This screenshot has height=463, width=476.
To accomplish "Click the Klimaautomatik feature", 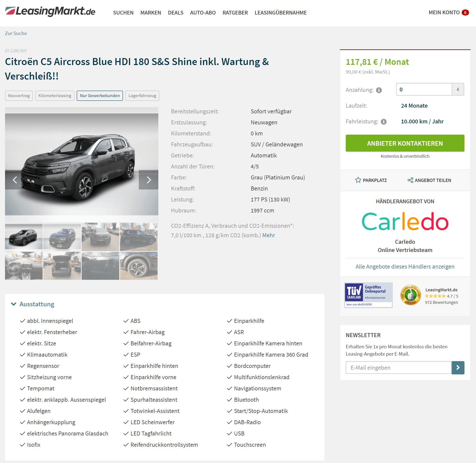I will (47, 355).
